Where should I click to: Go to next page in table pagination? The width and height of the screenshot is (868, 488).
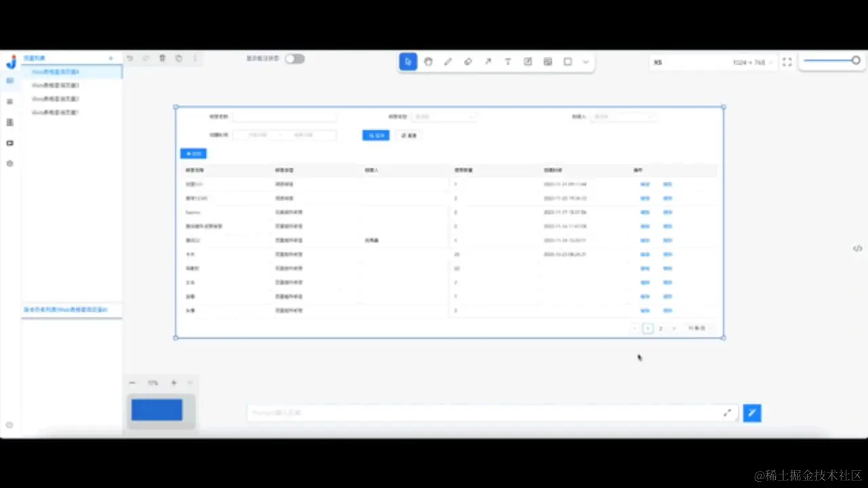[673, 328]
